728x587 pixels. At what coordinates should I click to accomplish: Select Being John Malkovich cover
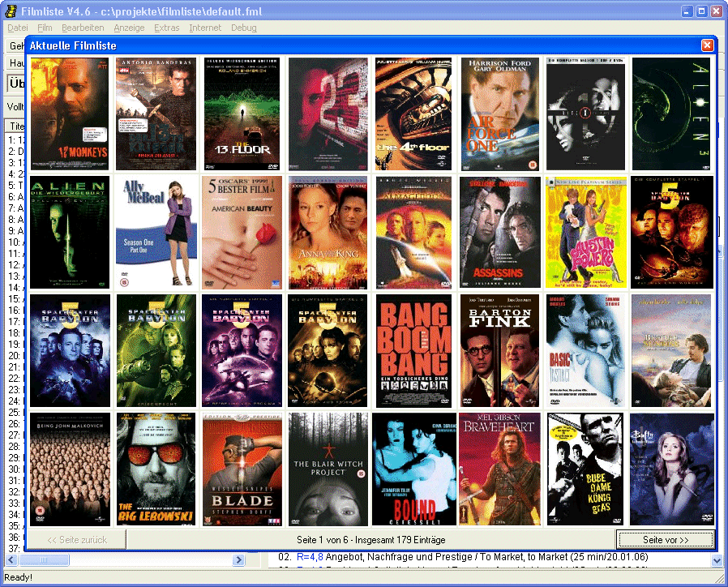[x=70, y=469]
